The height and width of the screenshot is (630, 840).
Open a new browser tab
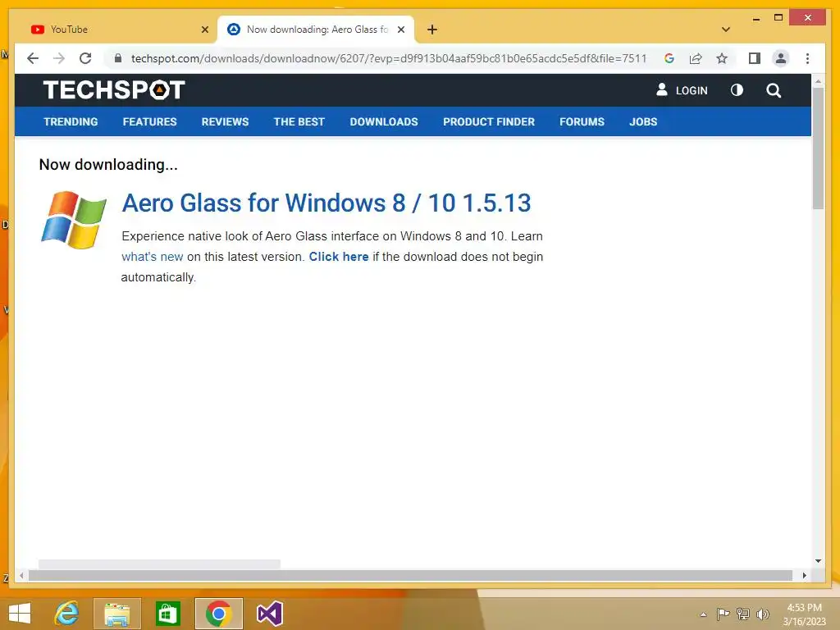click(x=431, y=30)
